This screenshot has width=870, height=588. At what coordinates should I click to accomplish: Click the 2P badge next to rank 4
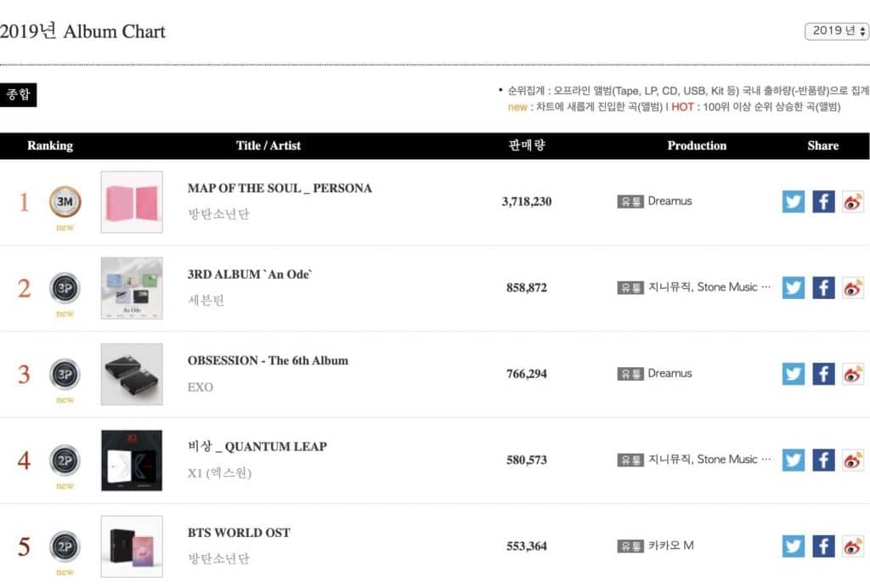[x=65, y=460]
